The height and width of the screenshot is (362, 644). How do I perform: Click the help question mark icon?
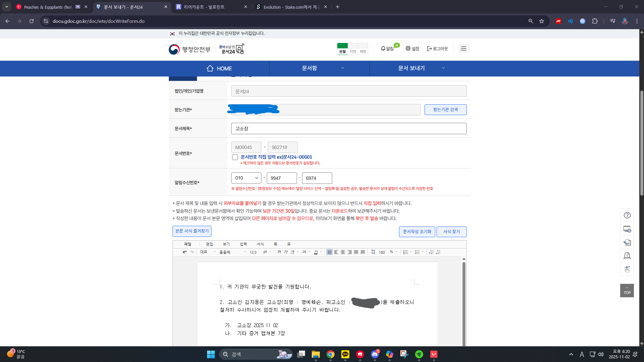pos(627,215)
